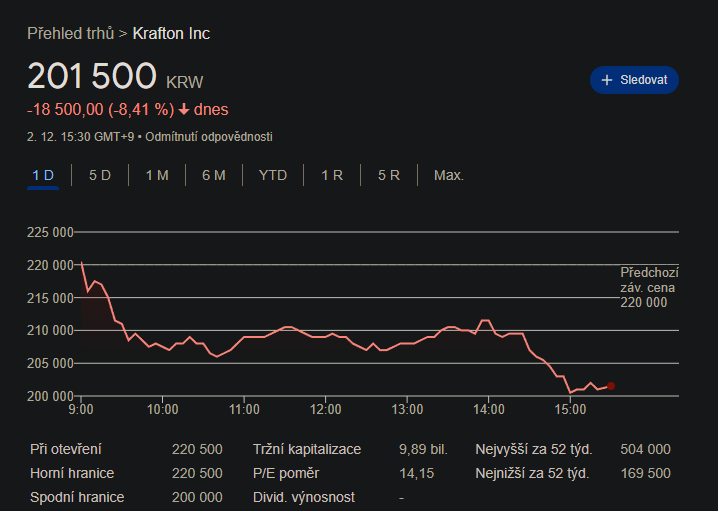Click the plus icon on Sledovat button
The width and height of the screenshot is (718, 511).
(x=606, y=80)
